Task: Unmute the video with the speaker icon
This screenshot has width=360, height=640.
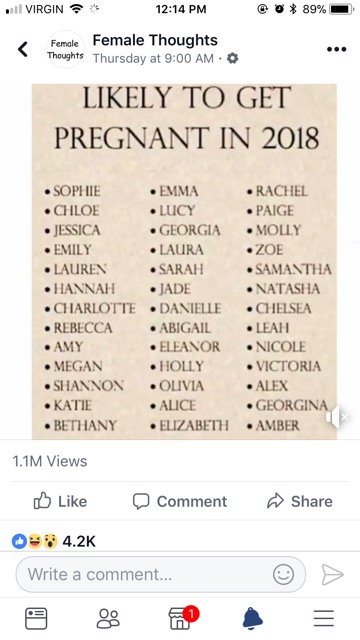Action: click(336, 417)
